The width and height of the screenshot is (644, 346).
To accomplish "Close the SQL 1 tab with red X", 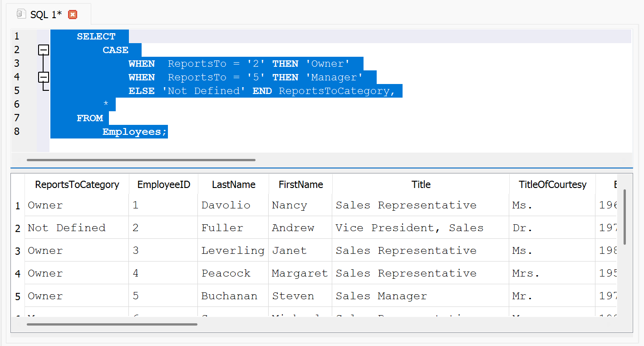I will click(73, 15).
